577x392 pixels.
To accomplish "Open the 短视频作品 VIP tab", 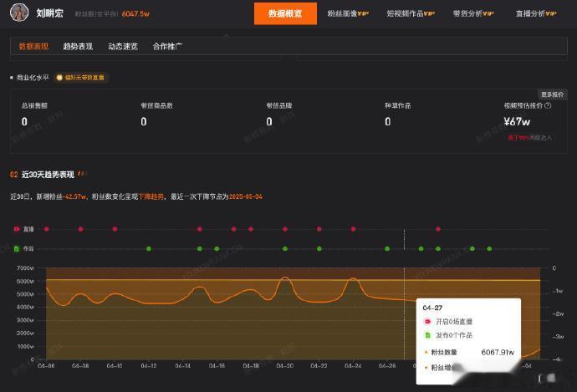I will pyautogui.click(x=411, y=13).
